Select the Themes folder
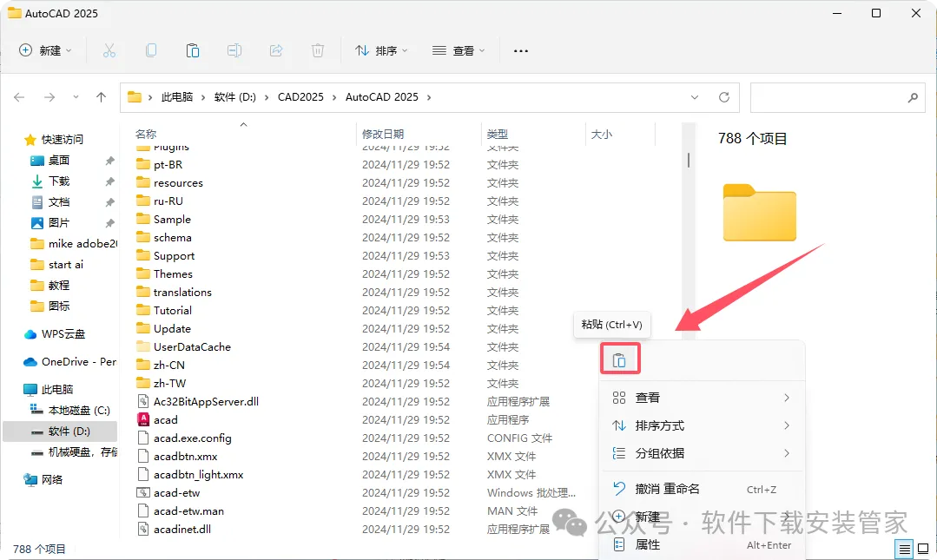 [173, 273]
